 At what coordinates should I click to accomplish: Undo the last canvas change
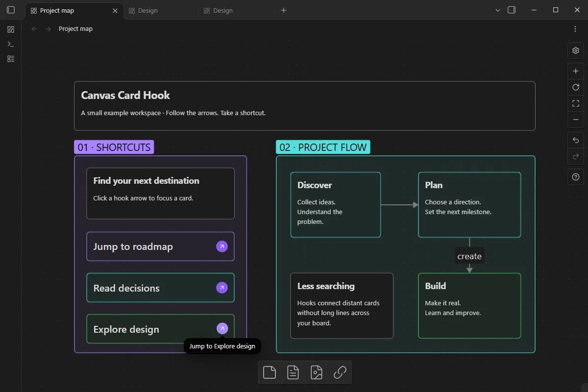(x=576, y=141)
